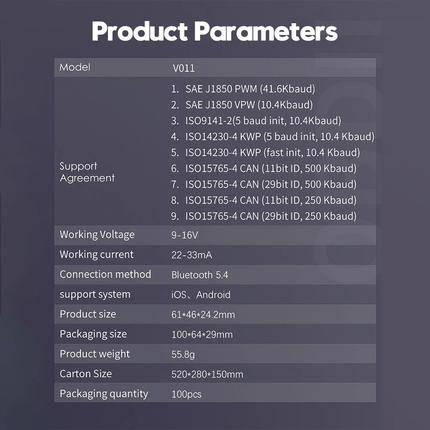Click the V011 model value
Viewport: 430px width, 430px height.
tap(184, 68)
